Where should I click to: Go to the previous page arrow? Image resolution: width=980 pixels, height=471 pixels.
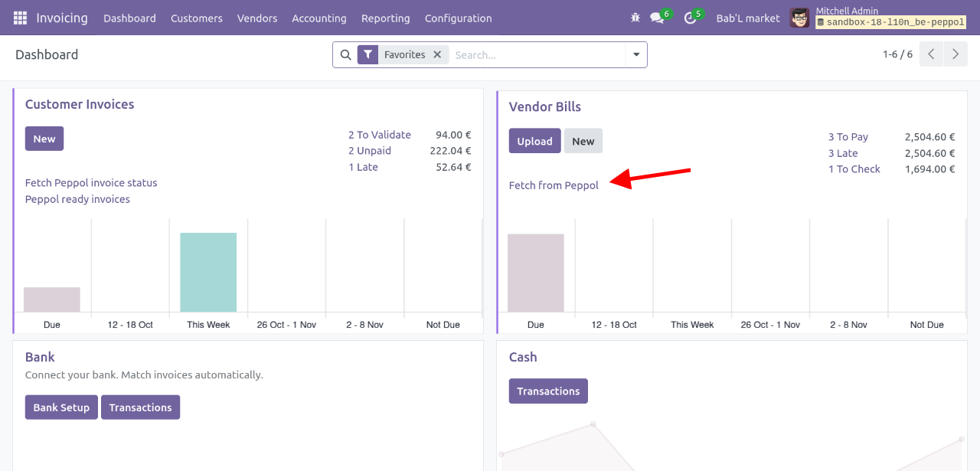tap(931, 54)
